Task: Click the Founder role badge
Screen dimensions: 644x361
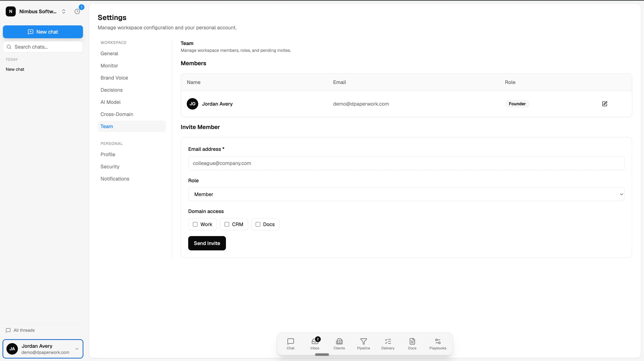Action: pyautogui.click(x=517, y=104)
